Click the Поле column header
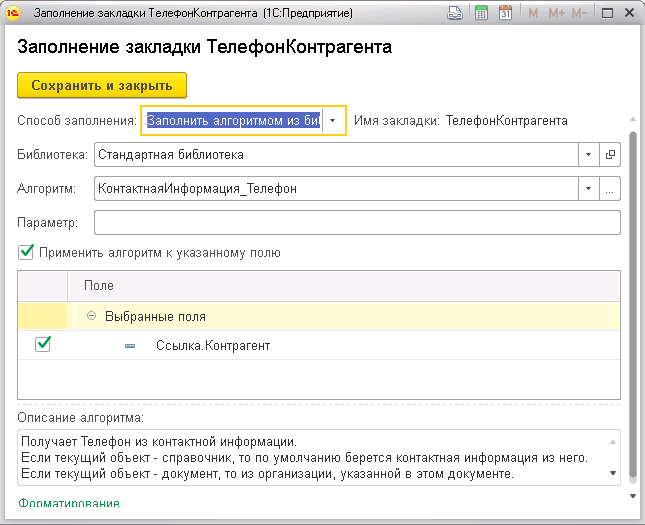645x525 pixels. [x=344, y=286]
